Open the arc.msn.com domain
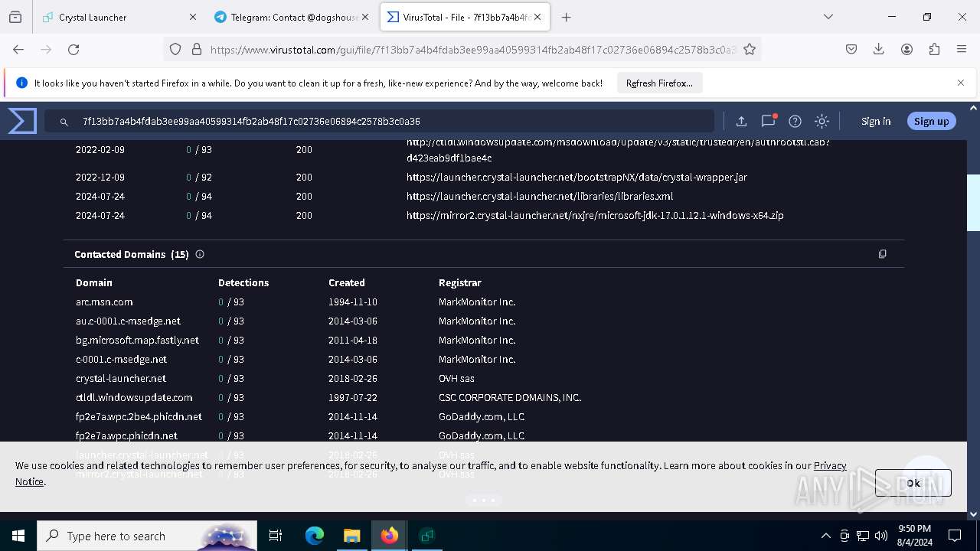980x551 pixels. click(x=104, y=302)
